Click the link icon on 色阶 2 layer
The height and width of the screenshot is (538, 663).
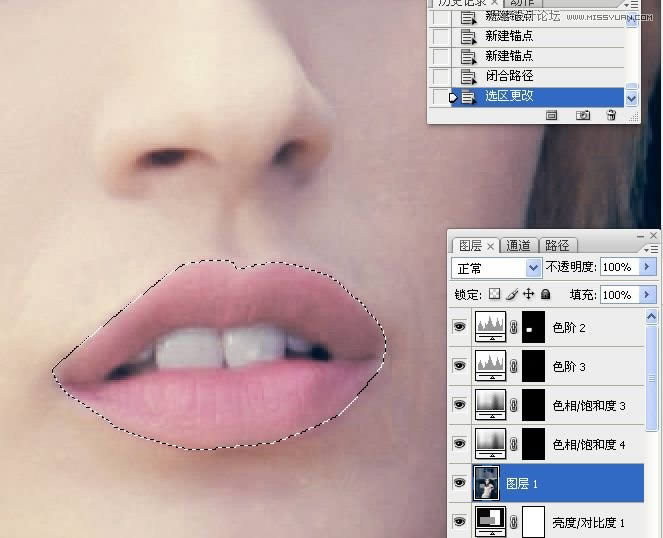click(514, 326)
